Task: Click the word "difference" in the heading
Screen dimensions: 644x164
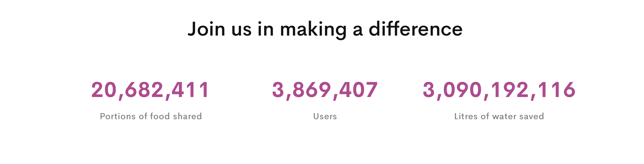Action: click(416, 29)
